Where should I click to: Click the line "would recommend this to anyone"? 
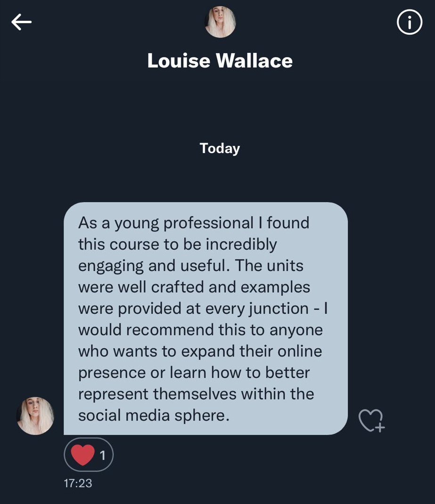[x=200, y=330]
